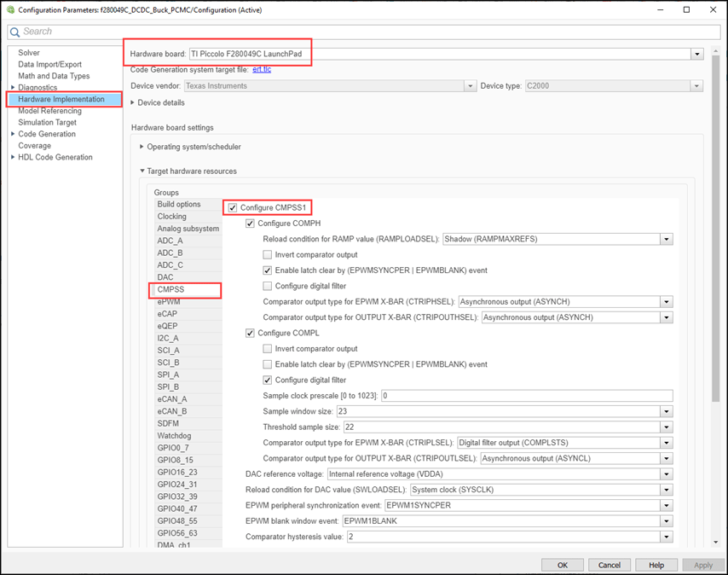Viewport: 728px width, 575px height.
Task: Open the CTRIPOUTLSEL output type dropdown
Action: click(x=667, y=458)
